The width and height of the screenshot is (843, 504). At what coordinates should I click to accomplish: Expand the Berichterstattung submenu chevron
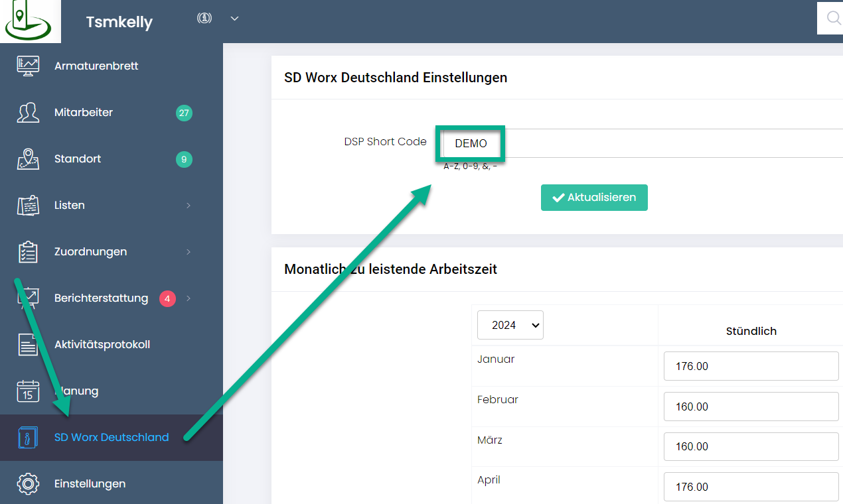point(189,298)
